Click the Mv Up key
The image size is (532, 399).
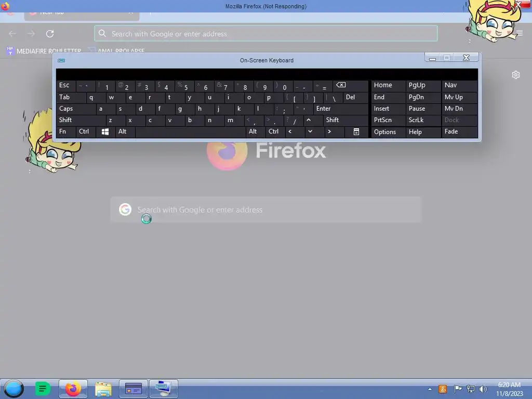[x=460, y=97]
